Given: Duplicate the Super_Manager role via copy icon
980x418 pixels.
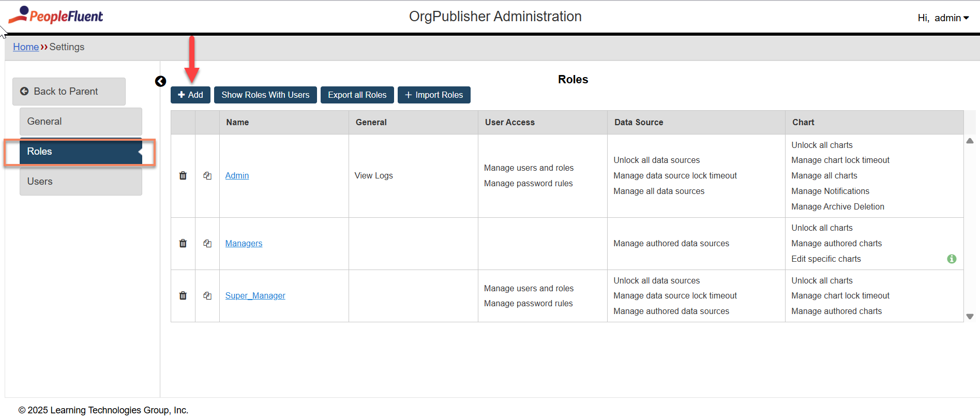Looking at the screenshot, I should tap(207, 295).
